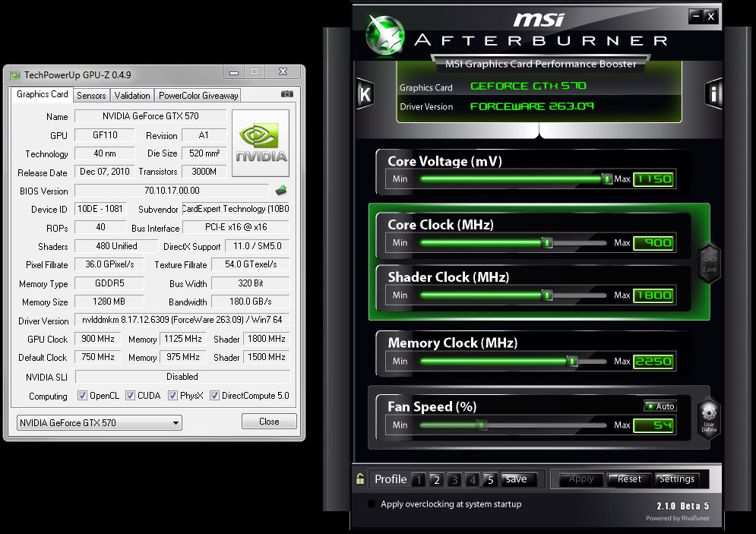
Task: Enable Apply overclocking at system startup
Action: pos(372,504)
